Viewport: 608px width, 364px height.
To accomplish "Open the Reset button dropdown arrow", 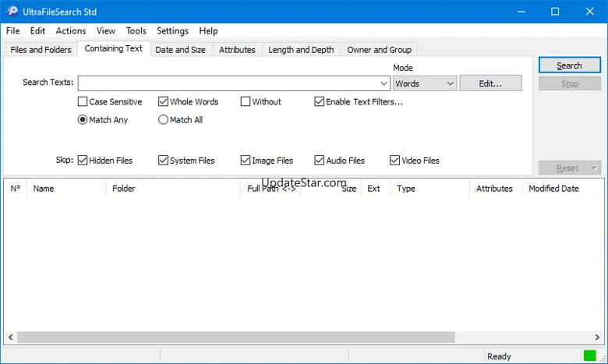I will [x=594, y=168].
